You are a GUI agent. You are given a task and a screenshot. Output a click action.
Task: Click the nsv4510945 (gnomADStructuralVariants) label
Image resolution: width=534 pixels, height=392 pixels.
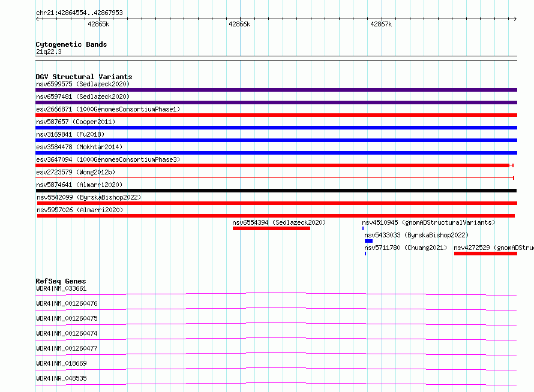click(428, 222)
